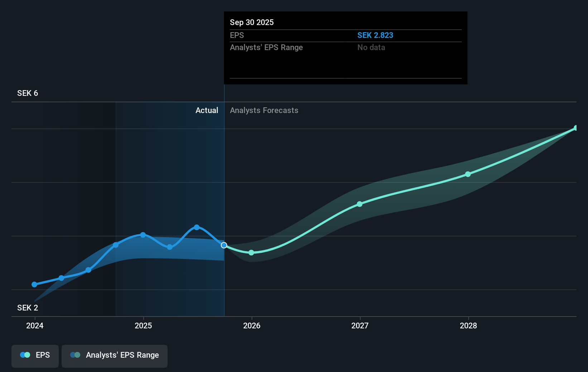Click the mid-2024 EPS data point
The height and width of the screenshot is (372, 588).
pos(88,270)
